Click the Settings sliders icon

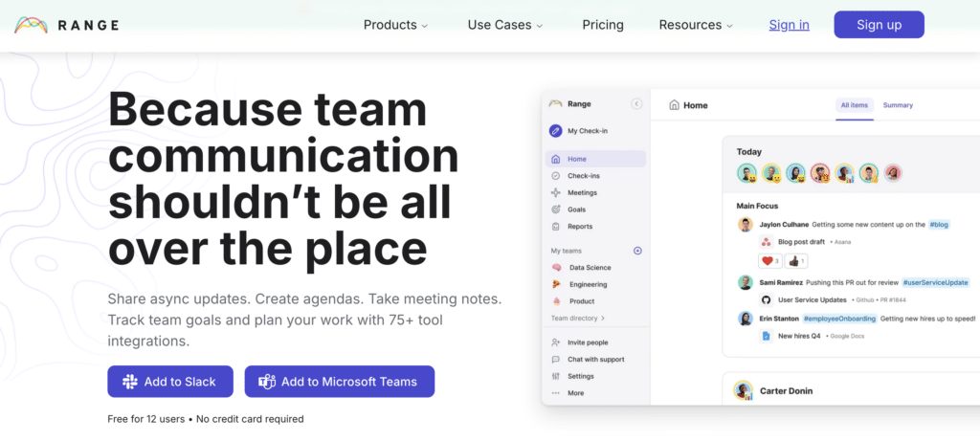coord(556,376)
